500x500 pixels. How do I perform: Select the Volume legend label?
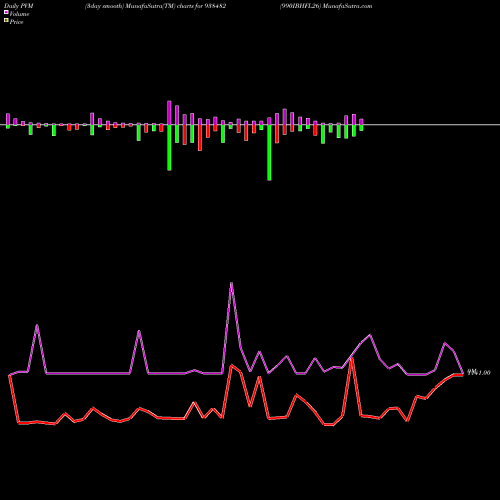(19, 14)
